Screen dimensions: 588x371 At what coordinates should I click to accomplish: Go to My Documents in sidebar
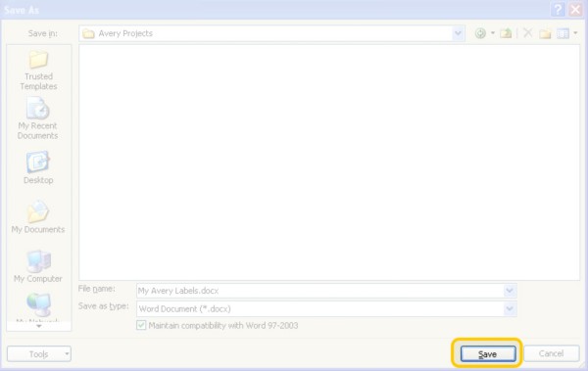pyautogui.click(x=38, y=217)
